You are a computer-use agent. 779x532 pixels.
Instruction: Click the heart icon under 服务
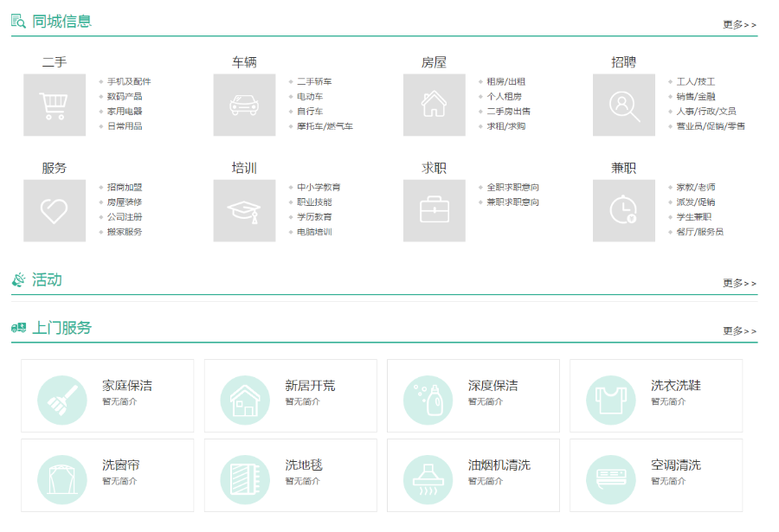pyautogui.click(x=54, y=210)
